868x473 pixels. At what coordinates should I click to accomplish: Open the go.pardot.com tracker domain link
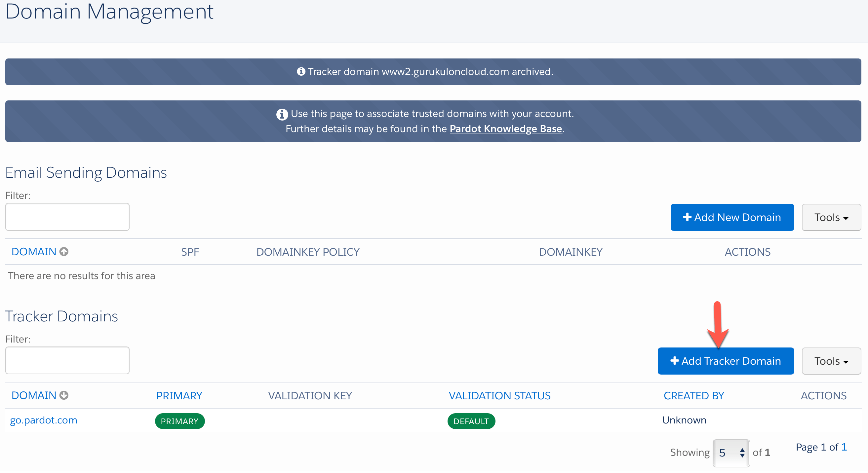tap(44, 420)
